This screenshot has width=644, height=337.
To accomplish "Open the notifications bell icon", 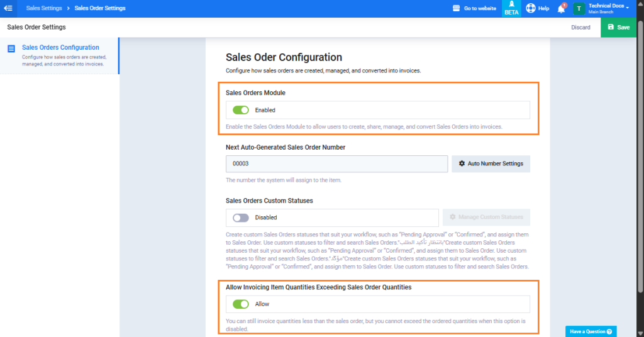I will [x=561, y=9].
